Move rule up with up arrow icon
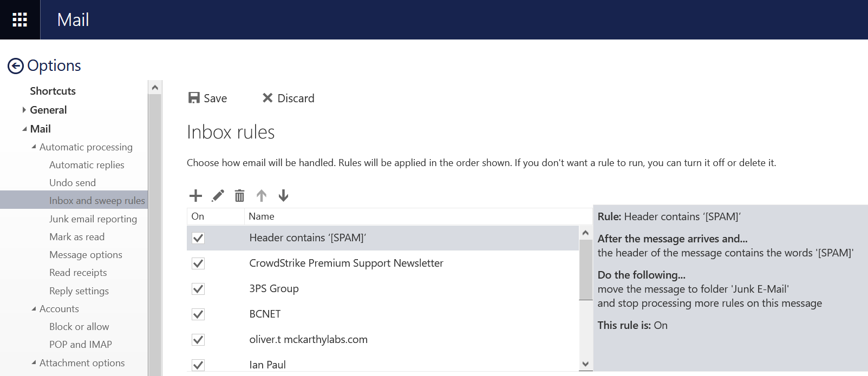This screenshot has height=376, width=868. (x=262, y=196)
